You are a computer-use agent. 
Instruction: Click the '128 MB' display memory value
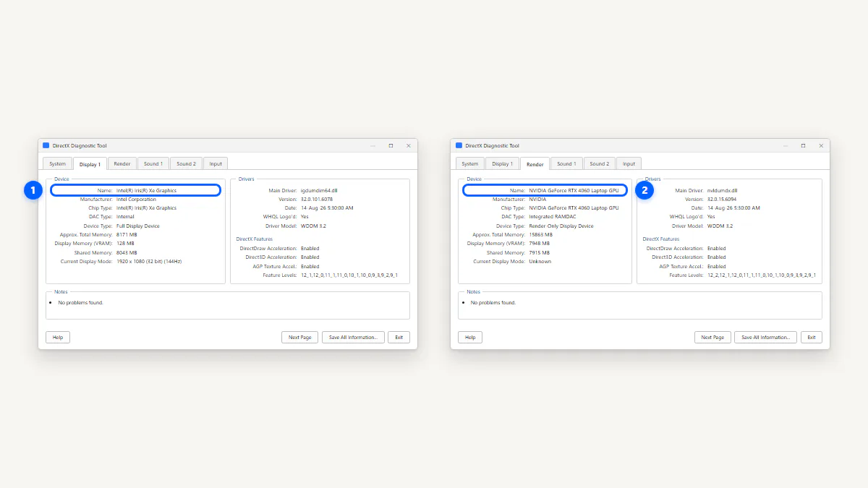tap(126, 244)
